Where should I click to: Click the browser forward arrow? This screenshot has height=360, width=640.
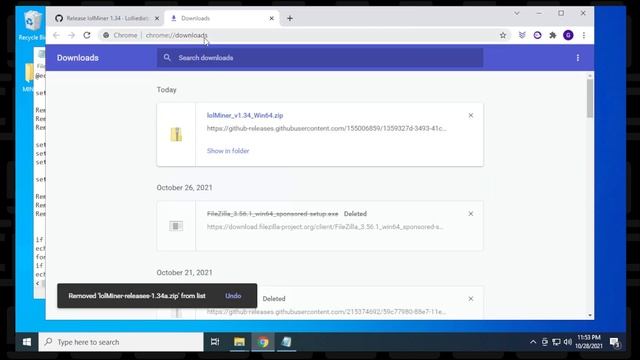(x=71, y=36)
